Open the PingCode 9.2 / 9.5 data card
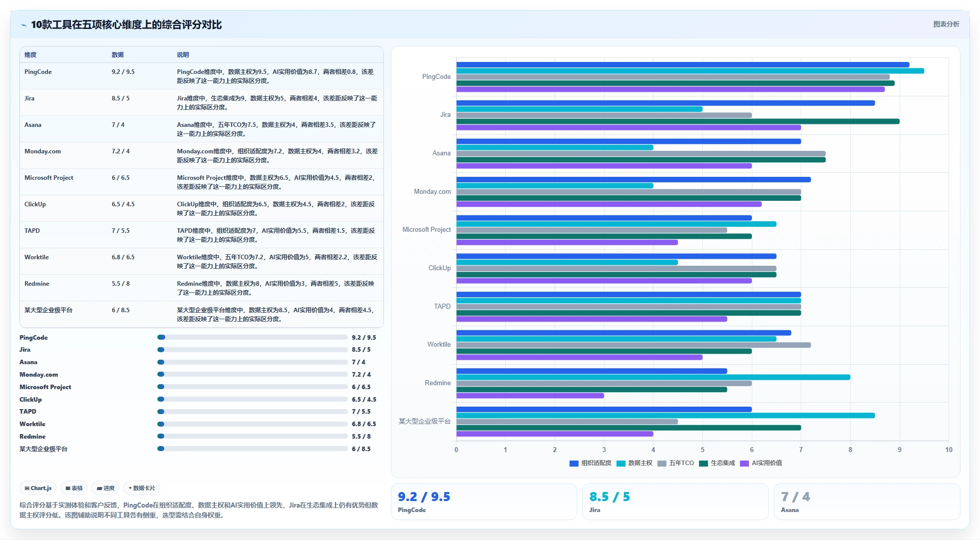 point(484,502)
